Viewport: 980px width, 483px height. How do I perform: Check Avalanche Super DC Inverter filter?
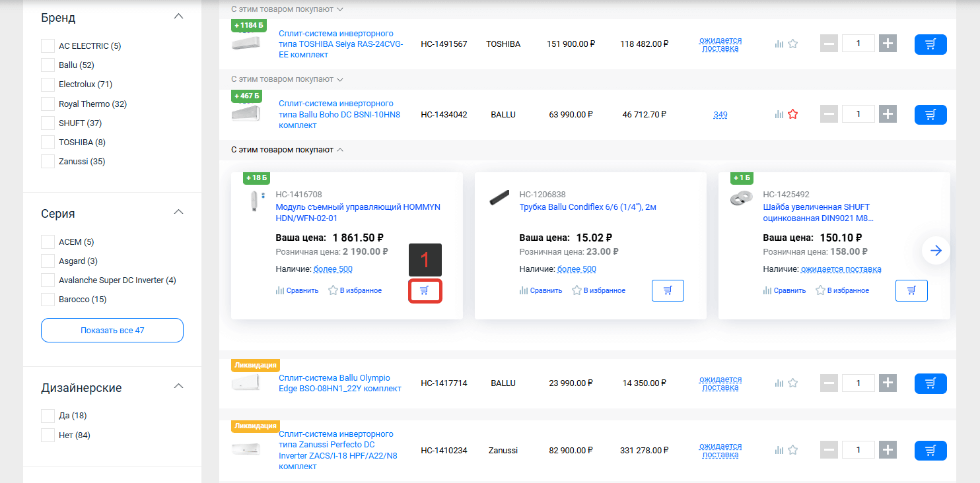pos(48,280)
